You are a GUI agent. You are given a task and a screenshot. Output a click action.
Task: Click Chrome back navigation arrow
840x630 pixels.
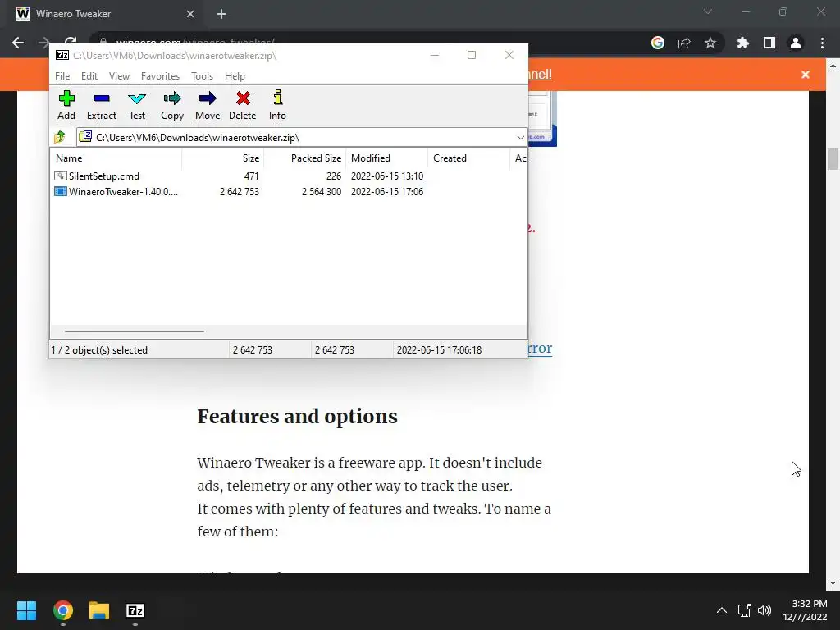click(18, 43)
